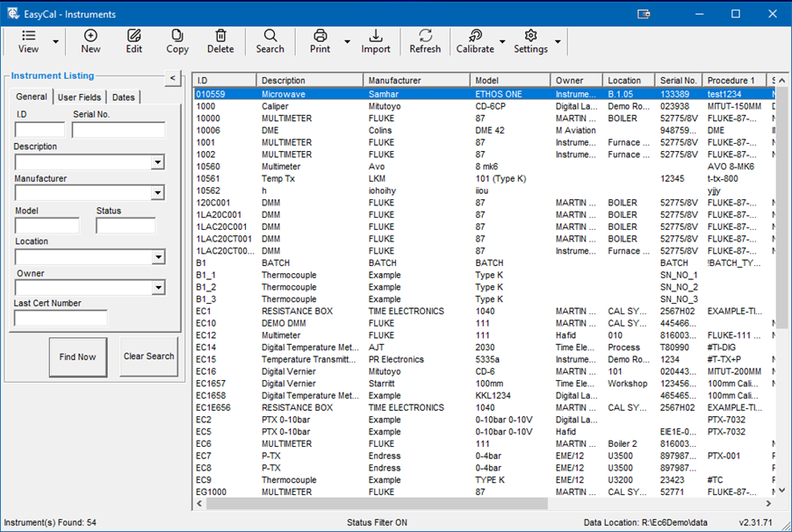Image resolution: width=792 pixels, height=532 pixels.
Task: Click the Import toolbar icon
Action: tap(376, 36)
